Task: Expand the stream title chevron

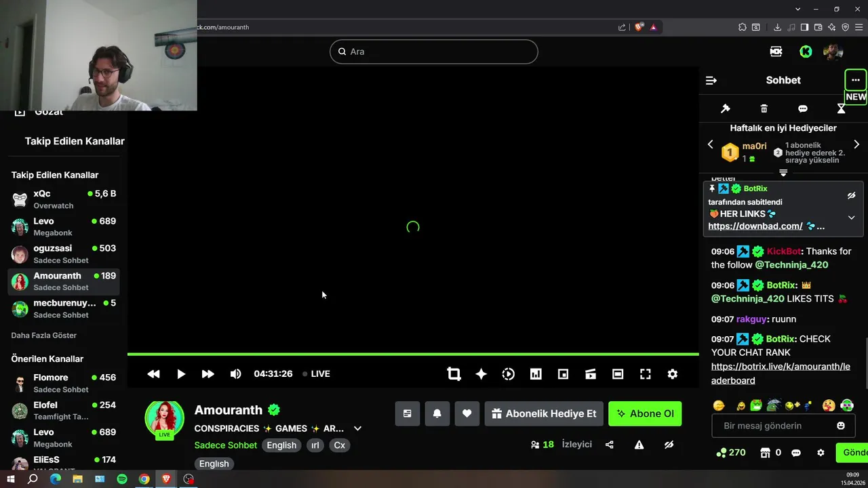Action: click(357, 428)
